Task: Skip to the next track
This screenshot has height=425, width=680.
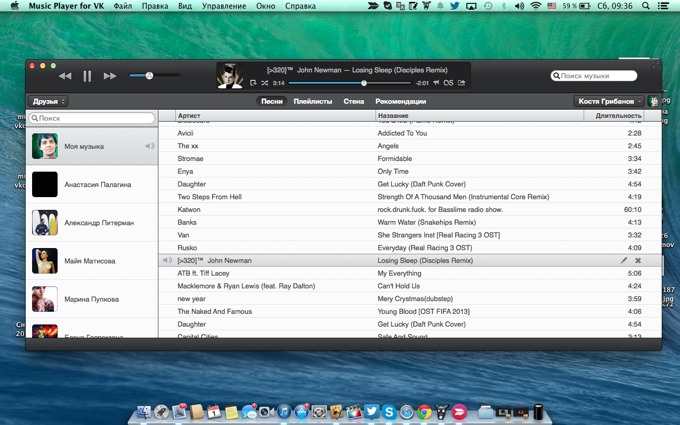Action: (x=110, y=76)
